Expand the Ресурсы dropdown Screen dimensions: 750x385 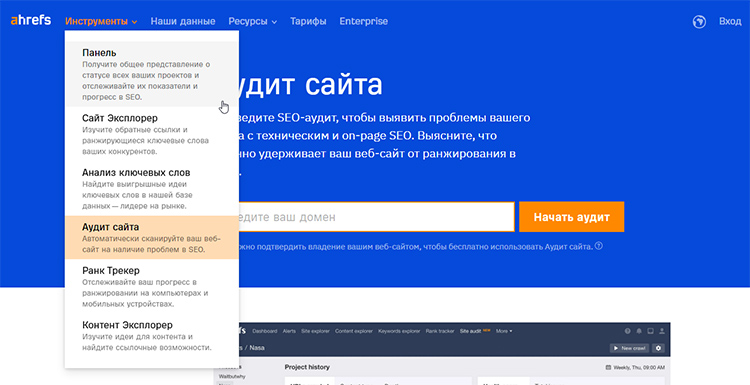pyautogui.click(x=253, y=22)
